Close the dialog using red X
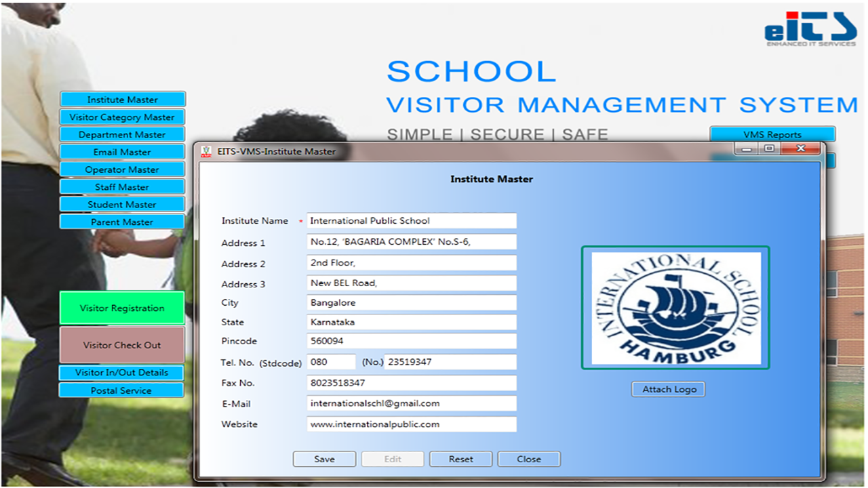Screen dimensions: 868x488 point(800,148)
